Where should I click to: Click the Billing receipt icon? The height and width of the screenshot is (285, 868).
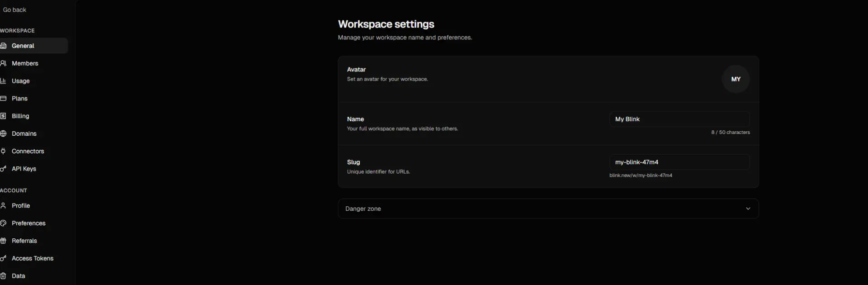(3, 116)
